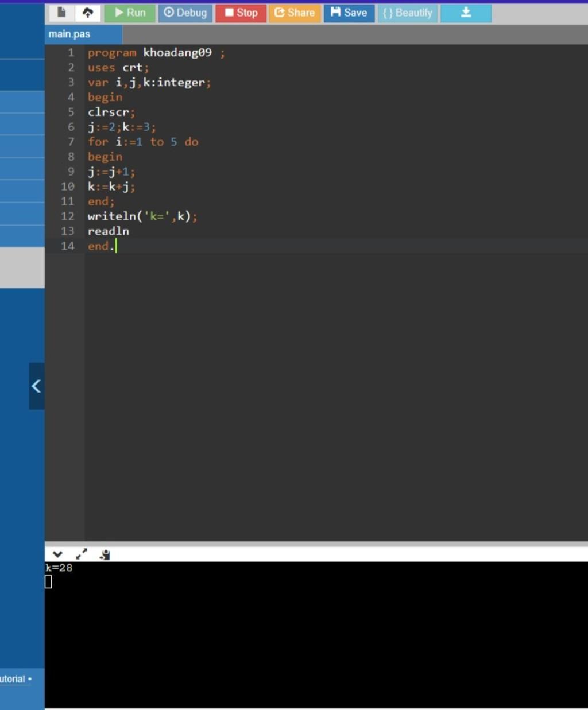Download the code file
The height and width of the screenshot is (710, 588).
[466, 13]
